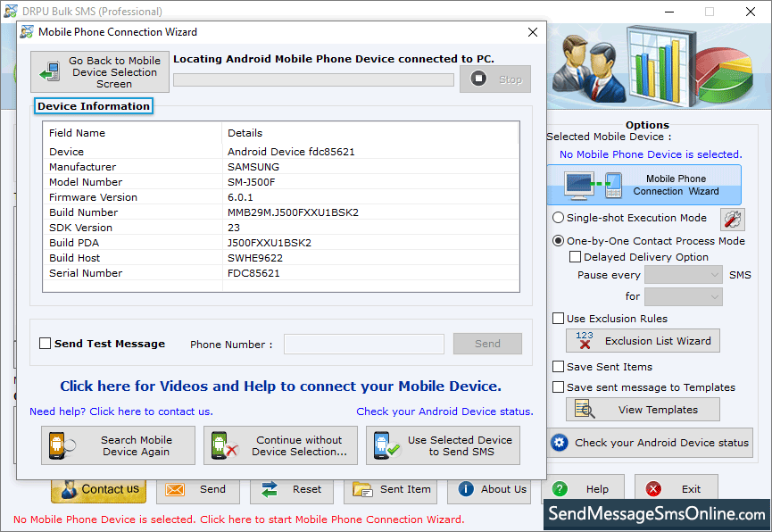Click the wizard dialog title bar icon

click(27, 32)
